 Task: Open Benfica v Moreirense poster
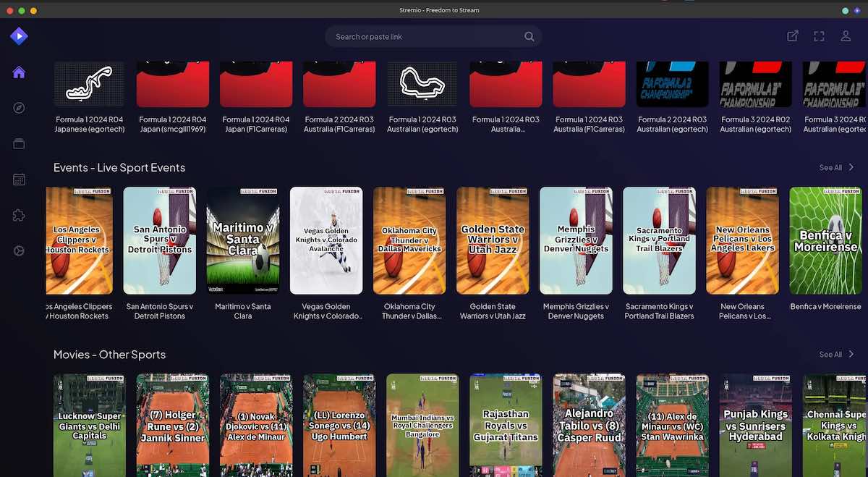(x=825, y=241)
